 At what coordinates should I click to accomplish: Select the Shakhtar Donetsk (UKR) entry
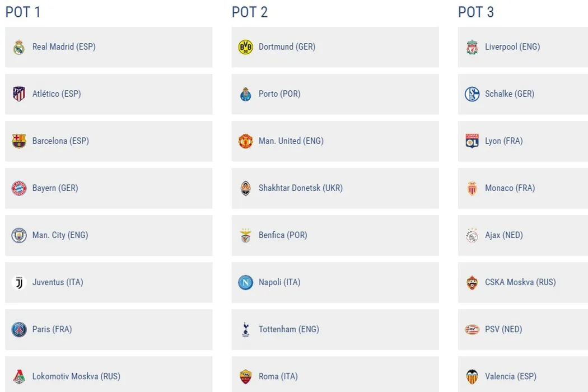tap(300, 188)
